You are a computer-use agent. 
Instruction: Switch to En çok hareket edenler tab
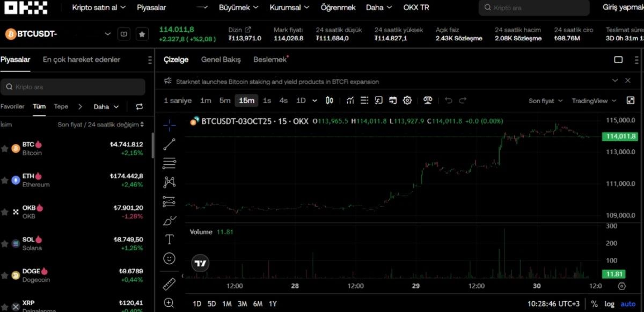pyautogui.click(x=82, y=60)
